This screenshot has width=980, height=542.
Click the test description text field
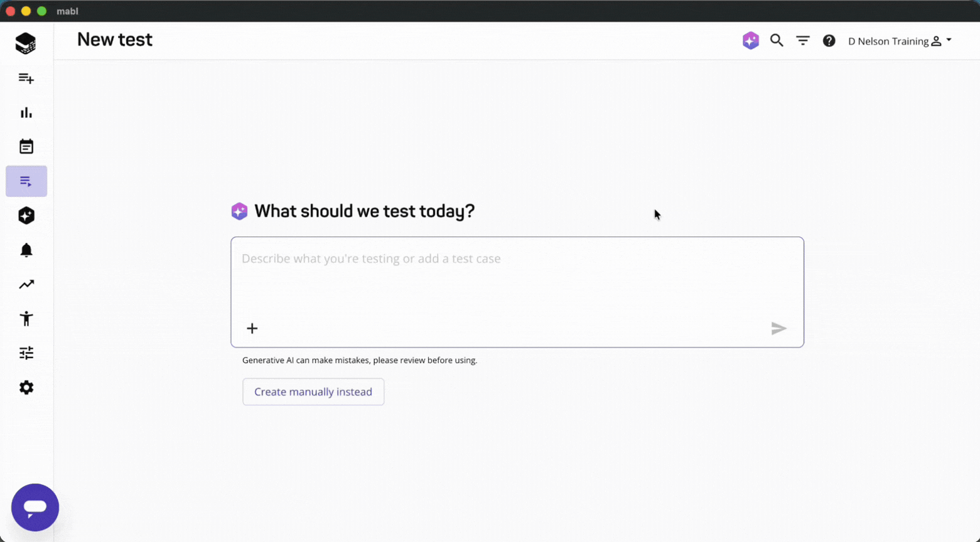coord(516,276)
